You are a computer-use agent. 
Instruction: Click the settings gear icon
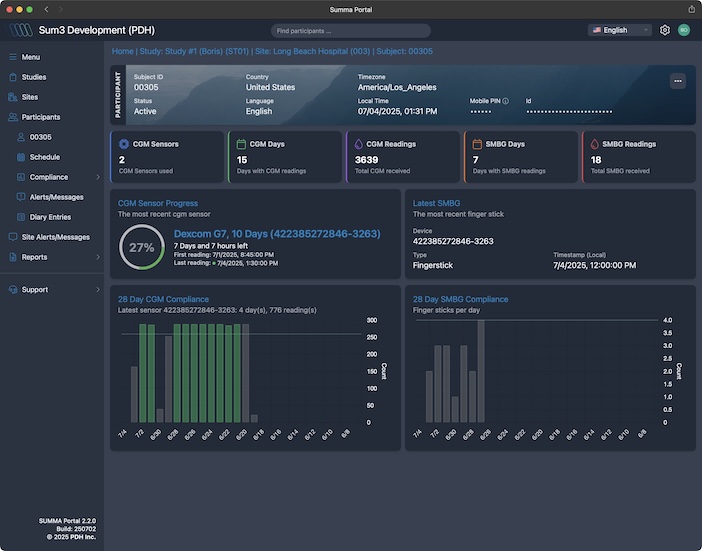[665, 30]
